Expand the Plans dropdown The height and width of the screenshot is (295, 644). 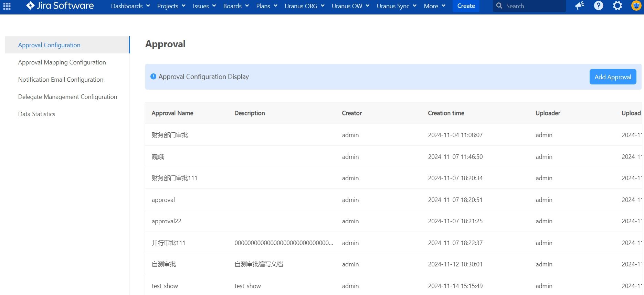click(x=267, y=6)
